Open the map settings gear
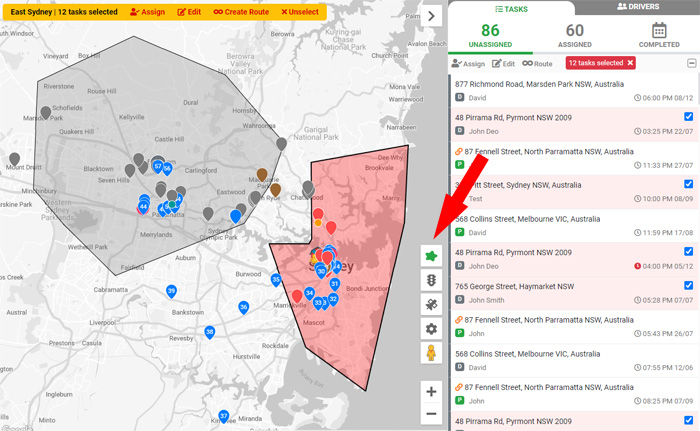 click(x=431, y=329)
